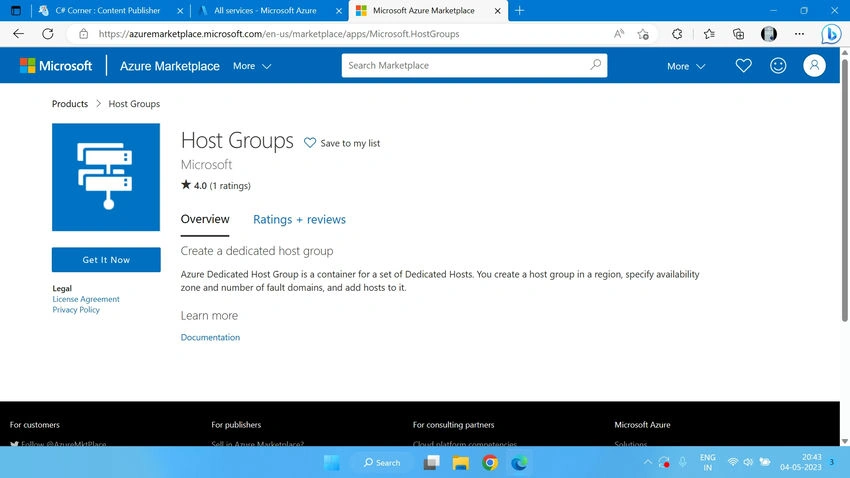Image resolution: width=850 pixels, height=478 pixels.
Task: Open browser extensions icon
Action: coord(677,34)
